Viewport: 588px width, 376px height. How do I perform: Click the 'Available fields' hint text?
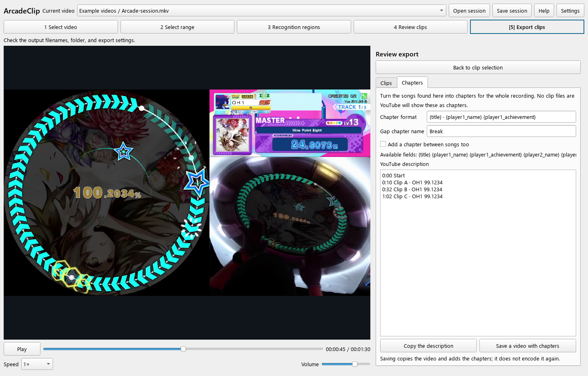coord(478,154)
